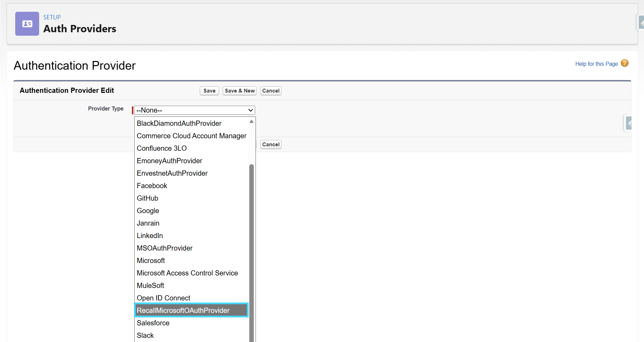Choose the plain Microsoft provider option
644x342 pixels.
191,261
